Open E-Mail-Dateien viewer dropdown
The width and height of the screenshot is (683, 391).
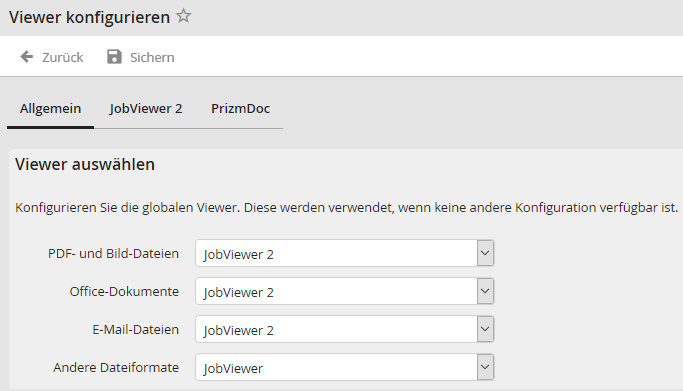(345, 329)
